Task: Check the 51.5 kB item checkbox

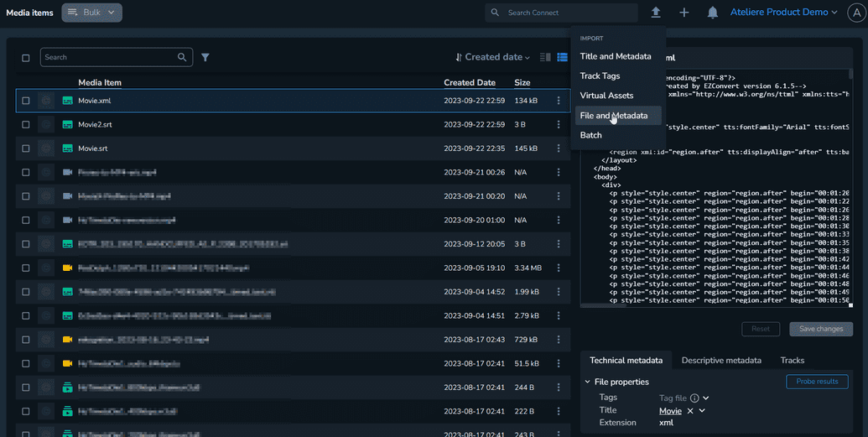Action: [x=25, y=363]
